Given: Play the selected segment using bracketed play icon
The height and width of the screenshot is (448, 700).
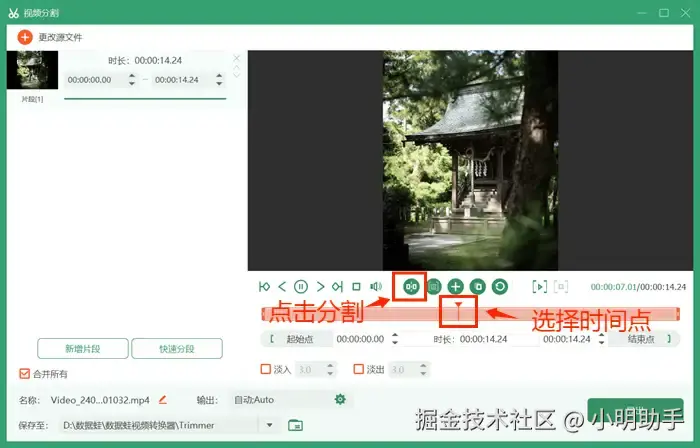Looking at the screenshot, I should (x=539, y=286).
